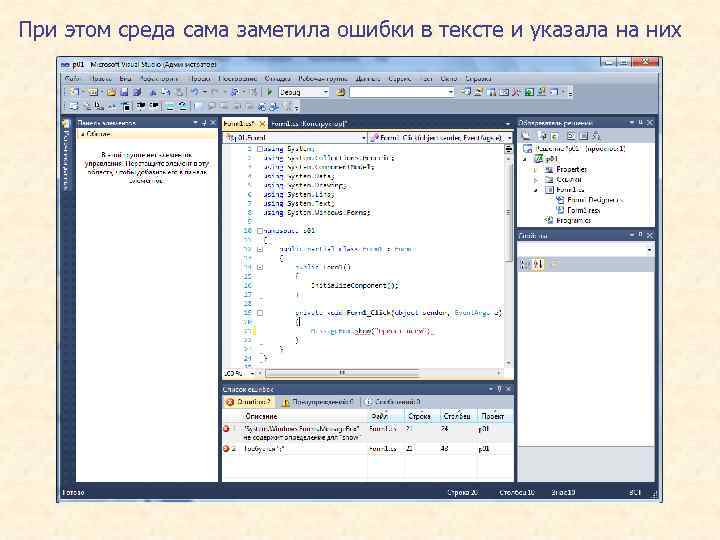Sort error list by Столбец column

tap(459, 416)
